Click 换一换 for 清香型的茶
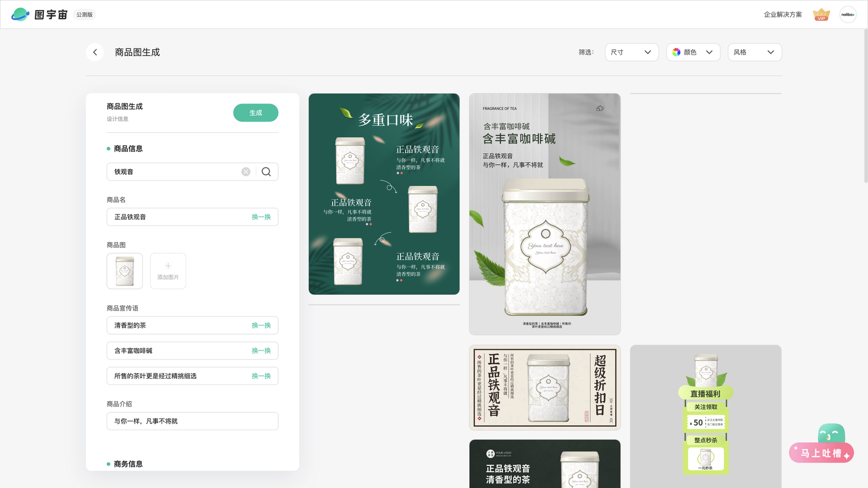This screenshot has height=488, width=868. 261,326
